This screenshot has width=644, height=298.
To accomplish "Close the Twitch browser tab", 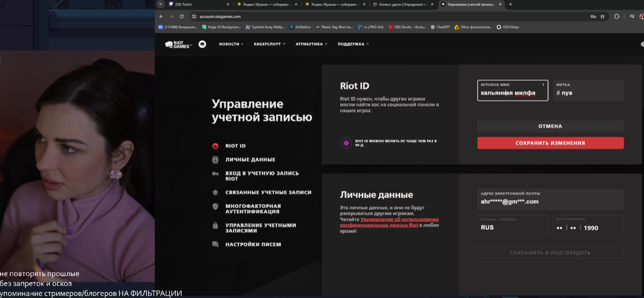I will pyautogui.click(x=228, y=4).
